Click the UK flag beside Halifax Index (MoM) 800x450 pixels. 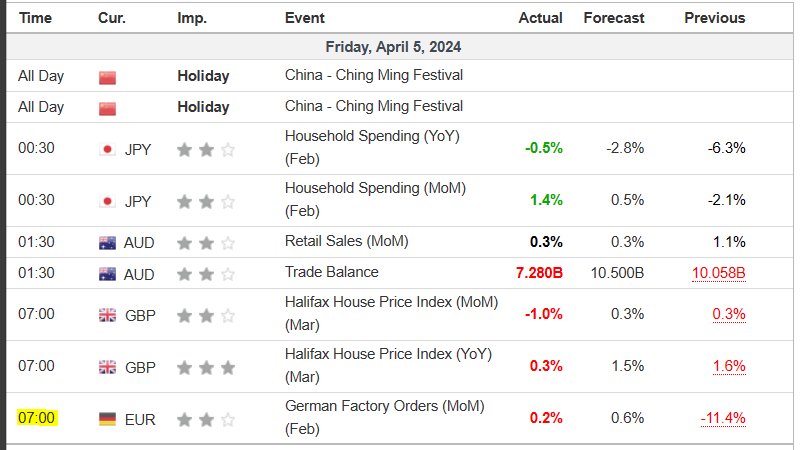(x=108, y=315)
